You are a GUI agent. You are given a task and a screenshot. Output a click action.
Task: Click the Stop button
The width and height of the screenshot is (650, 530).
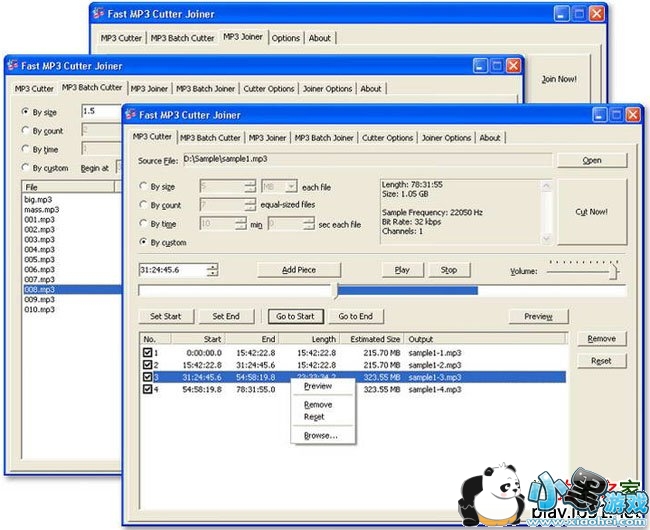click(x=449, y=270)
